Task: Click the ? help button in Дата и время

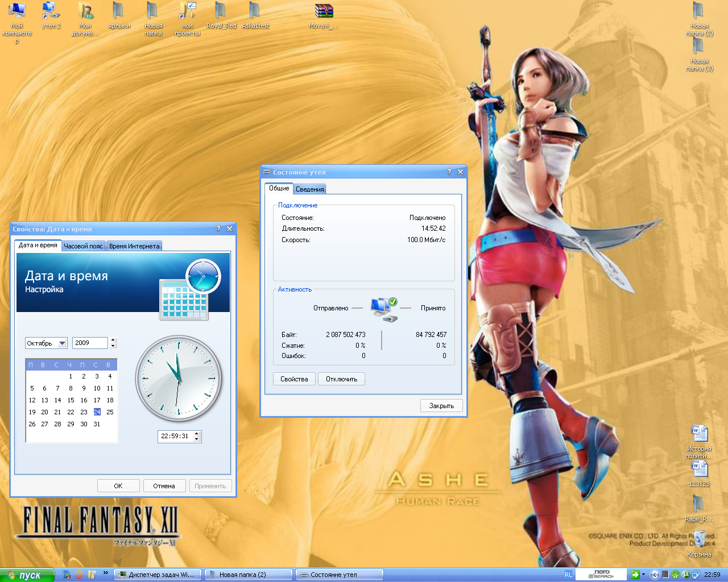Action: [x=218, y=229]
